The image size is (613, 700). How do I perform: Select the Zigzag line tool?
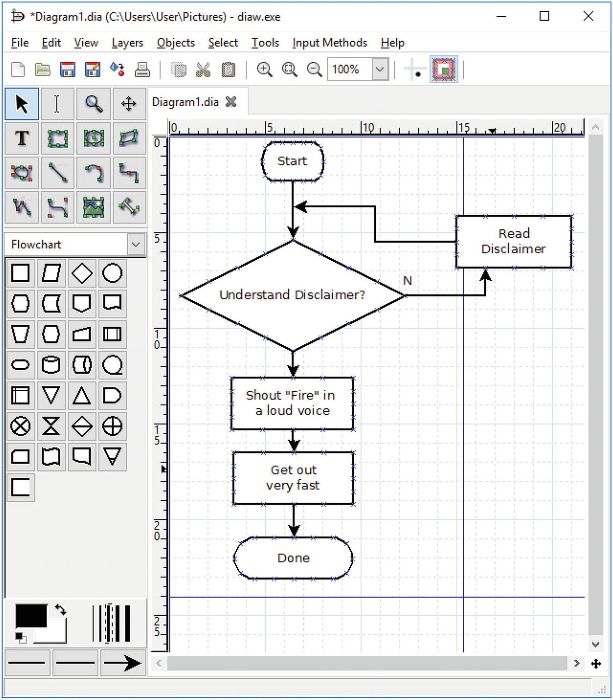click(x=129, y=173)
